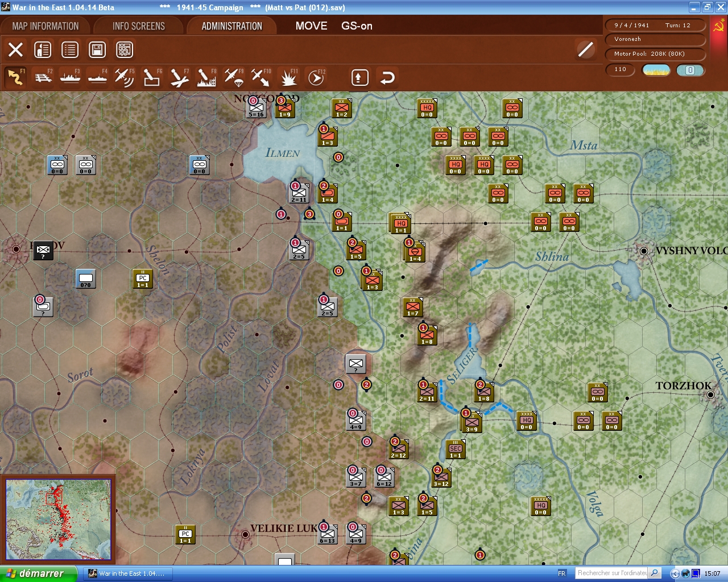The width and height of the screenshot is (728, 582).
Task: Click the weather indicator icon
Action: pos(656,70)
